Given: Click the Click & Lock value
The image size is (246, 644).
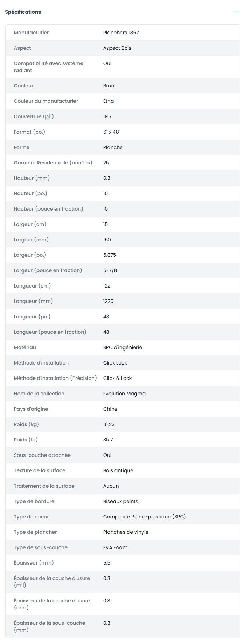Looking at the screenshot, I should click(x=117, y=378).
